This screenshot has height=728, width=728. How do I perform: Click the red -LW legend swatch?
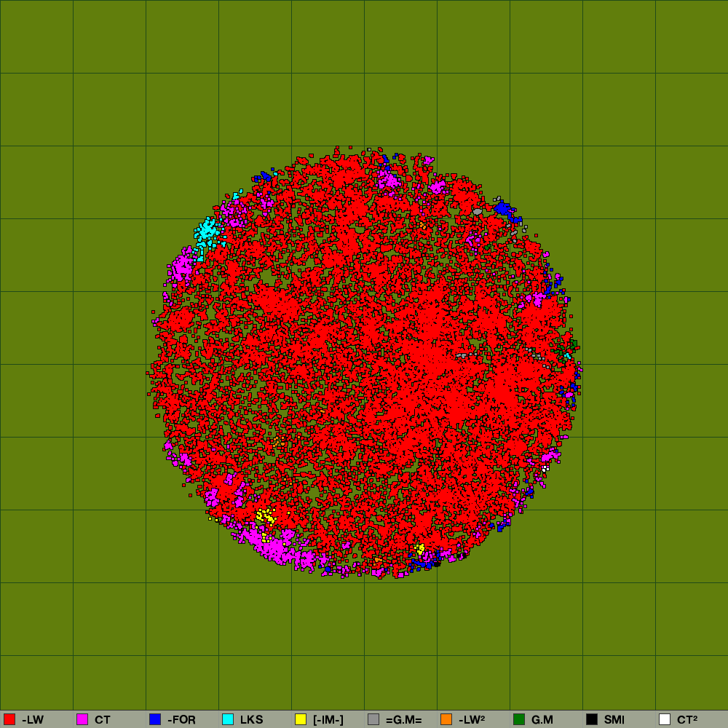pyautogui.click(x=9, y=719)
